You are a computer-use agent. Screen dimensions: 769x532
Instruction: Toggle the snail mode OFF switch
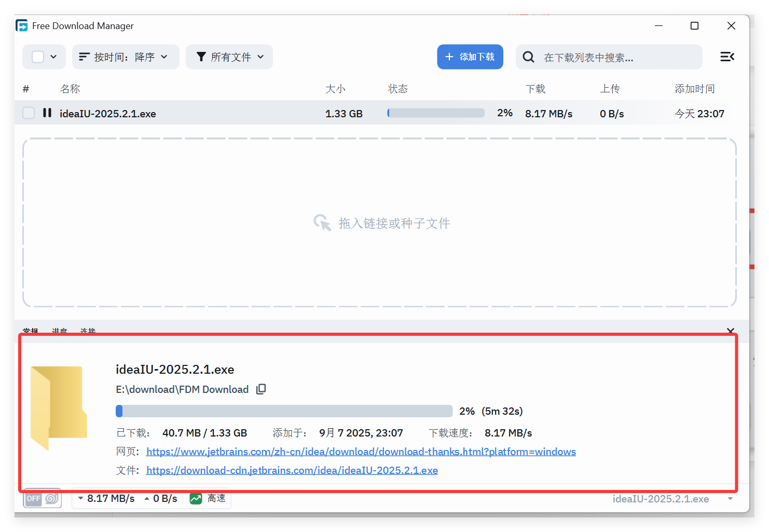43,499
